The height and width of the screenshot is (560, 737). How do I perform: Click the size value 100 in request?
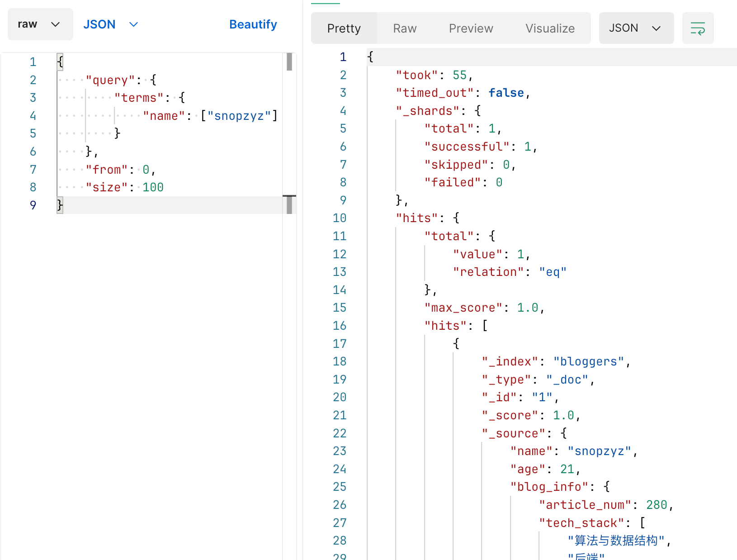(153, 187)
